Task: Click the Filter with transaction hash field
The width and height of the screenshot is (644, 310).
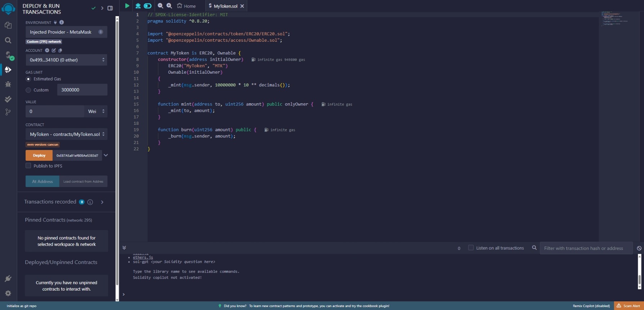Action: 586,248
